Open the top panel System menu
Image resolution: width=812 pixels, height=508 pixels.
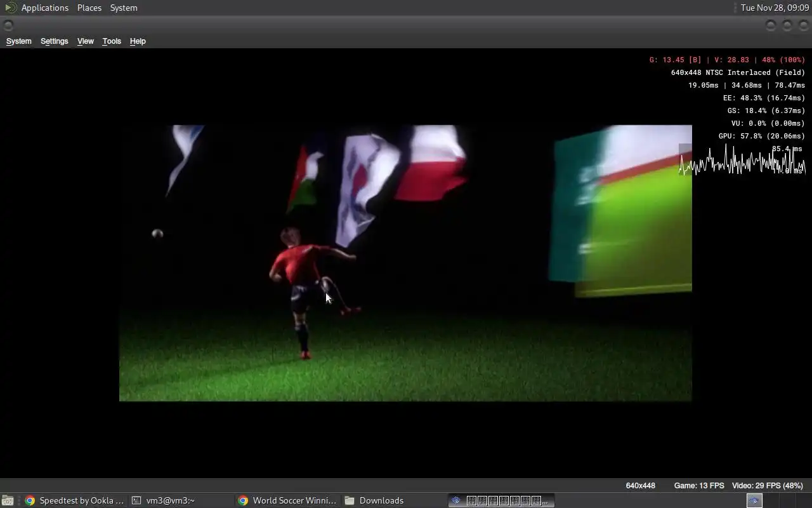[x=124, y=8]
